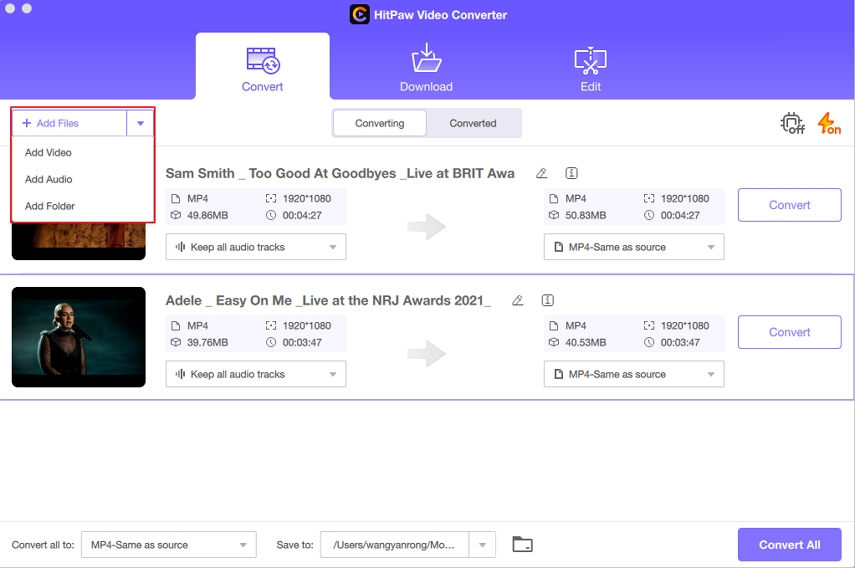Viewport: 855px width, 568px height.
Task: Click the Sam Smith video thumbnail
Action: point(79,241)
